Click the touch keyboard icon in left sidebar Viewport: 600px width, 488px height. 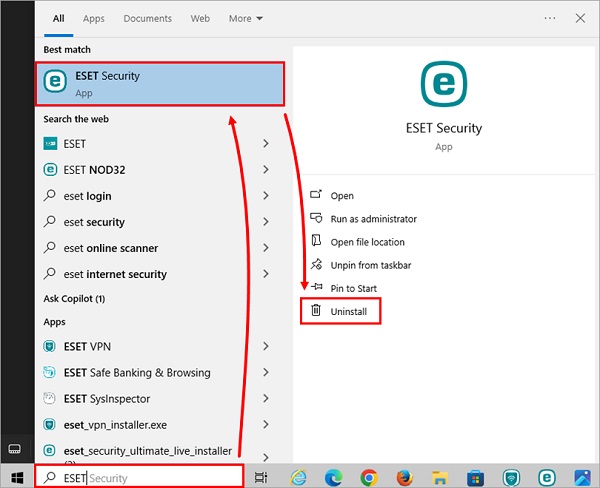click(x=15, y=449)
